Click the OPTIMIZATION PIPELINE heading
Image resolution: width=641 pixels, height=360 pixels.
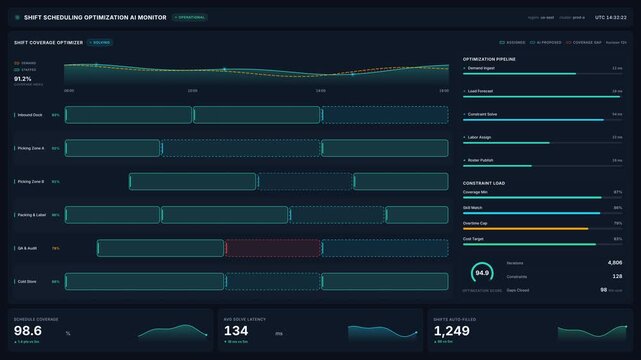489,59
